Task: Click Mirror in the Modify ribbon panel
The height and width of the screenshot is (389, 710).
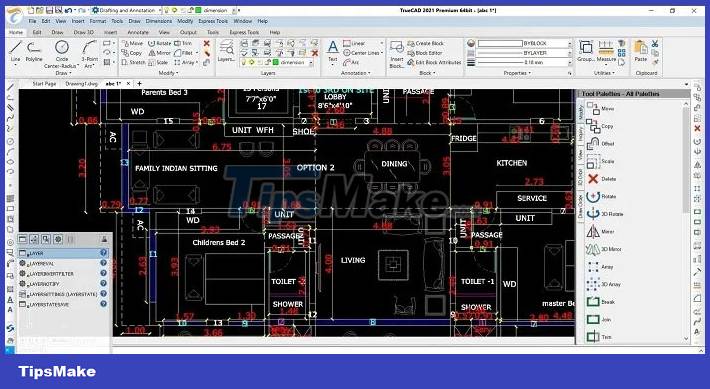Action: (159, 53)
